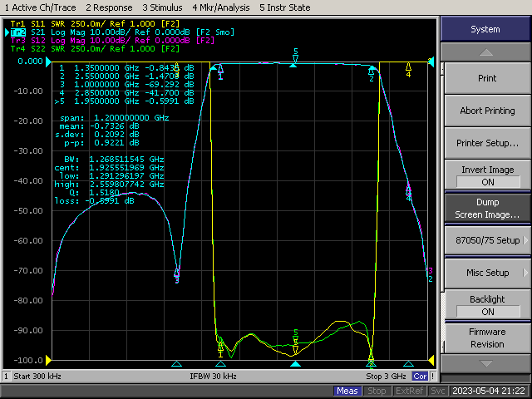Screen dimensions: 532x399
Task: Click the Cor correction status indicator
Action: pyautogui.click(x=421, y=377)
